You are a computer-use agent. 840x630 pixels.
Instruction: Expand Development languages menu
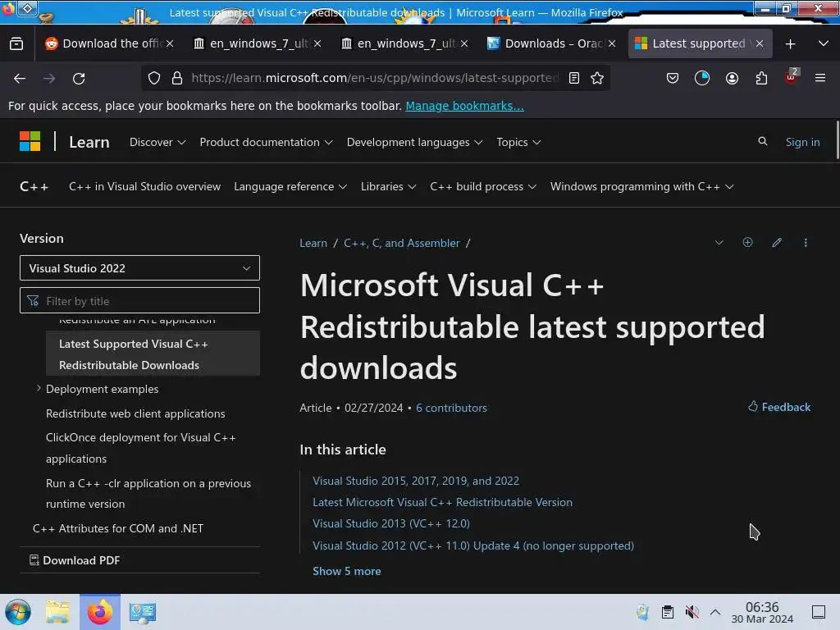[x=414, y=142]
